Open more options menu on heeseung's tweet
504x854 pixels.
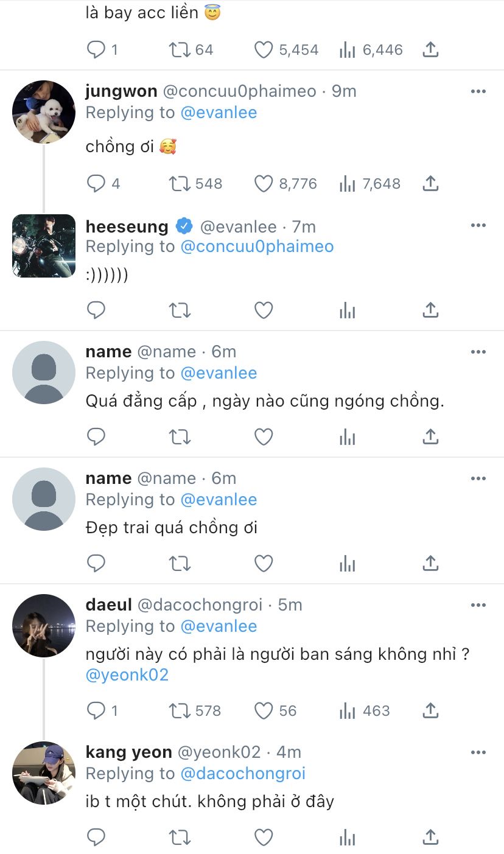[x=478, y=226]
